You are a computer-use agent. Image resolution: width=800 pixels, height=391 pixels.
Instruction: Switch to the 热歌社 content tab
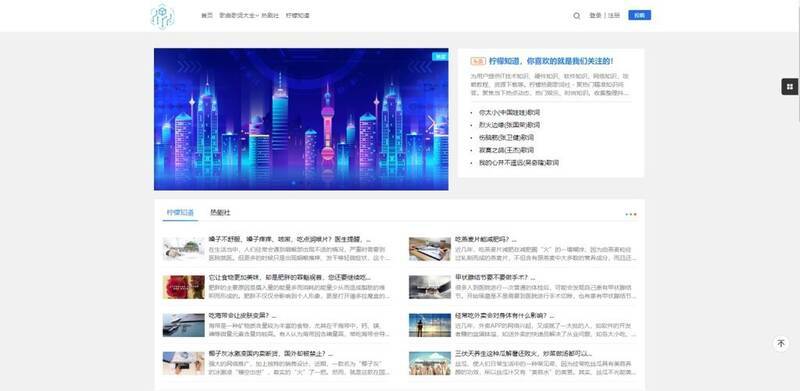(x=220, y=213)
